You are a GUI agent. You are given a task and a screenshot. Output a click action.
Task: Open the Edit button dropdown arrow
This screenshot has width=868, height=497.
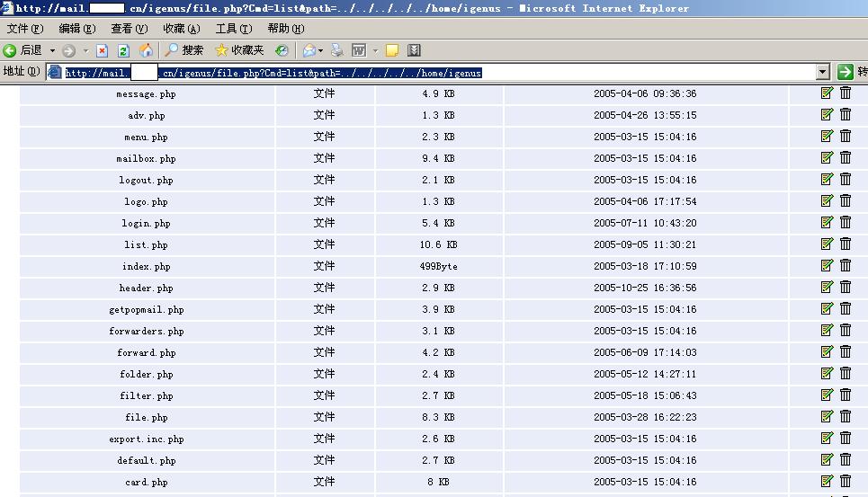pos(375,51)
